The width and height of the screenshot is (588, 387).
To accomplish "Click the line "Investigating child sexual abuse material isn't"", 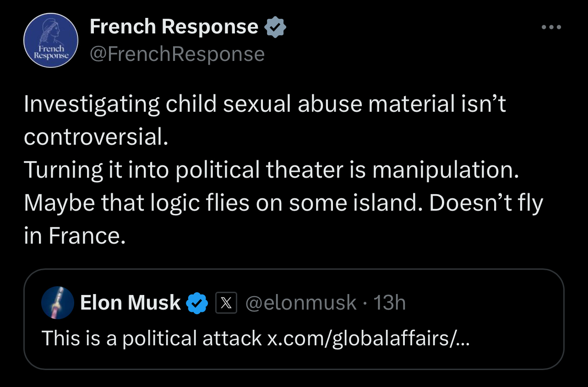I will click(x=265, y=104).
